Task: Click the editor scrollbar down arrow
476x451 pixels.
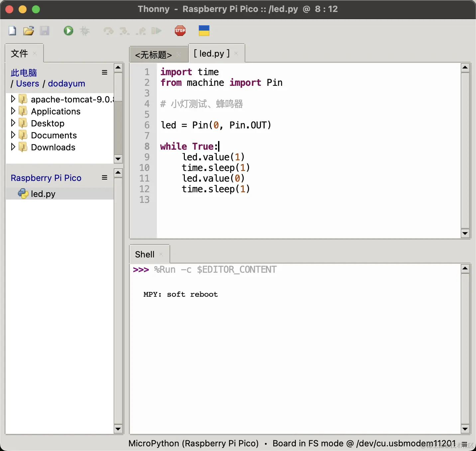Action: click(465, 233)
